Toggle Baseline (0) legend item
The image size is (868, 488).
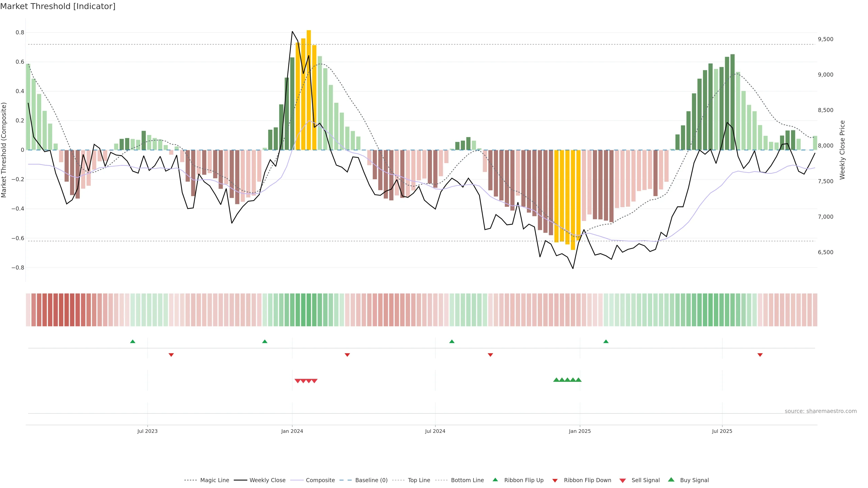click(x=371, y=480)
